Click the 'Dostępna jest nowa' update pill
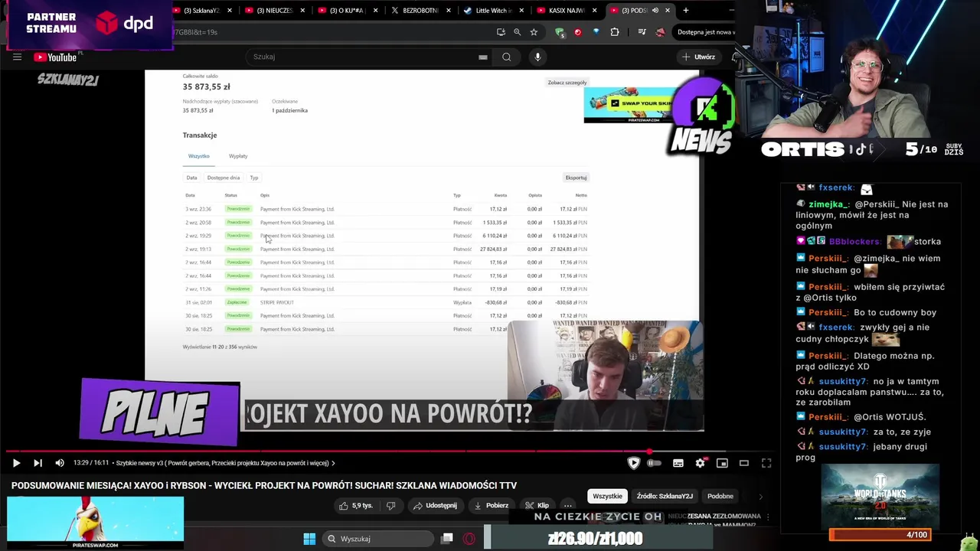This screenshot has height=551, width=980. pos(704,32)
